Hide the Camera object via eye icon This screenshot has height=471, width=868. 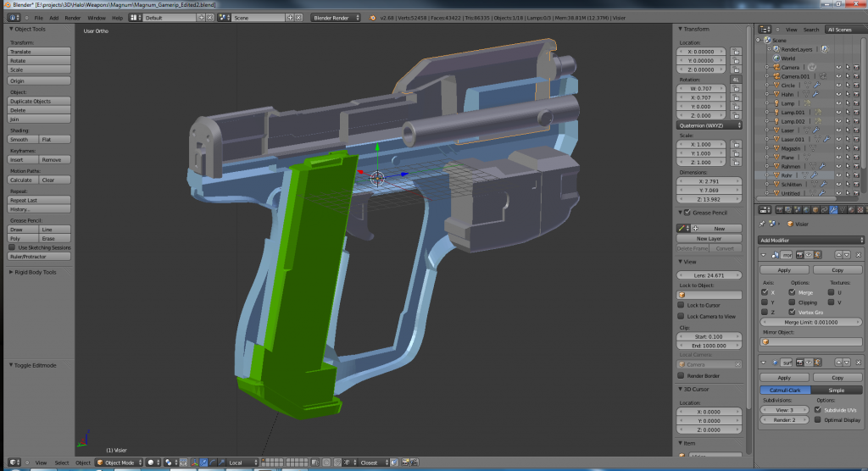[838, 68]
